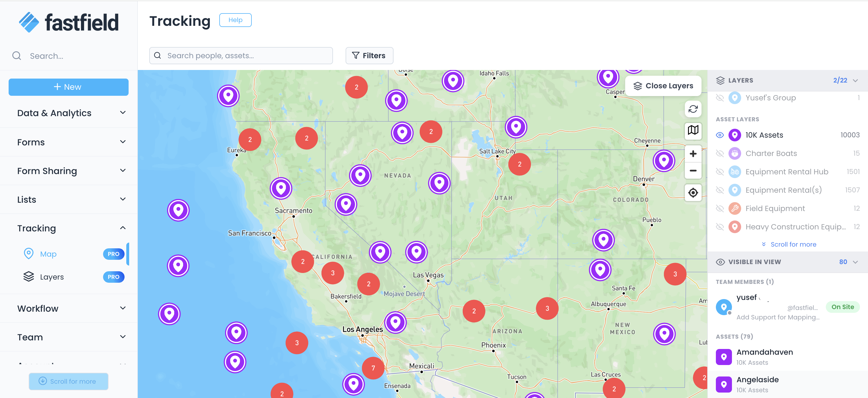The height and width of the screenshot is (398, 868).
Task: Open the Layers item under Tracking
Action: click(52, 277)
